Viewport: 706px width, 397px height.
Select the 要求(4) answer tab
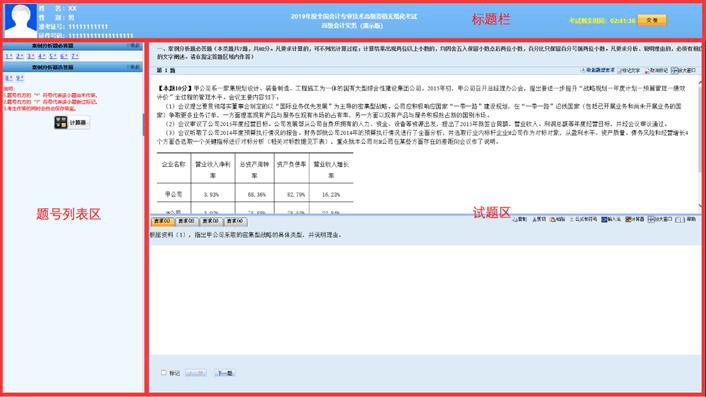[x=235, y=221]
